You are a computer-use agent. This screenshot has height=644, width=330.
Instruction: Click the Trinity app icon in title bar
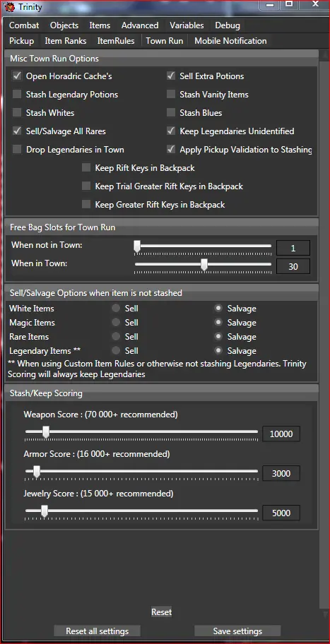coord(9,6)
